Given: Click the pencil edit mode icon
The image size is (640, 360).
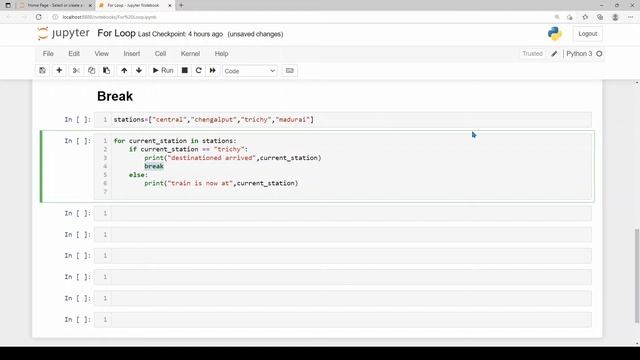Looking at the screenshot, I should click(554, 53).
